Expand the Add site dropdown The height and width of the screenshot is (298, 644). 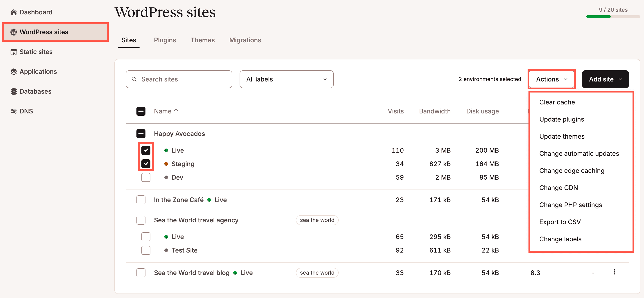pyautogui.click(x=605, y=79)
